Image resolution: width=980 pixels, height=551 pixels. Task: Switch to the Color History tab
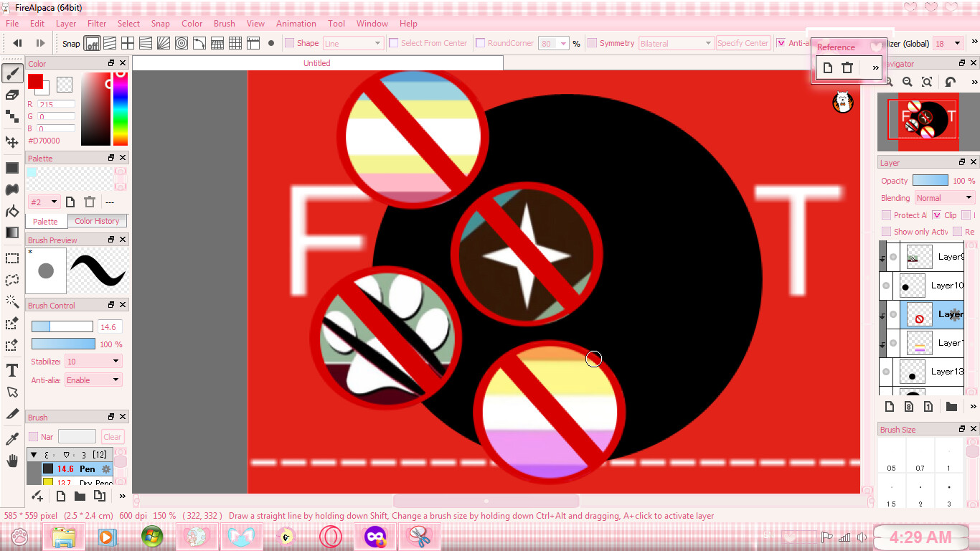coord(97,221)
